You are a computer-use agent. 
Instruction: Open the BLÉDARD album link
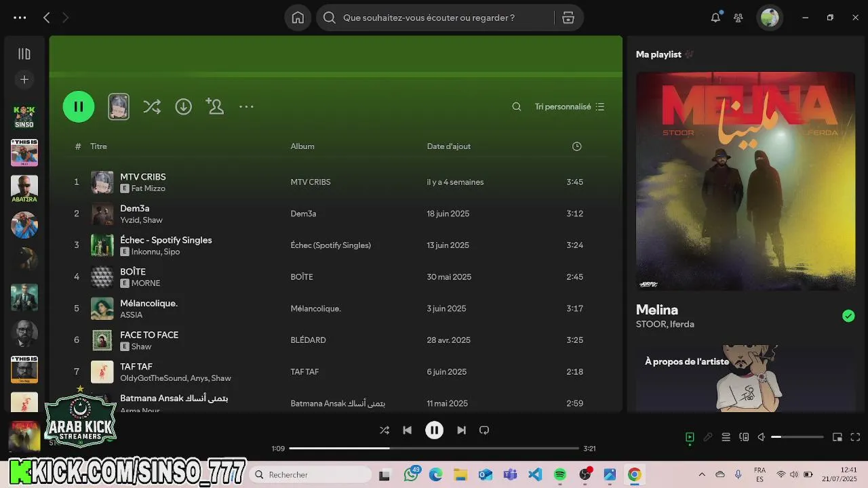309,340
